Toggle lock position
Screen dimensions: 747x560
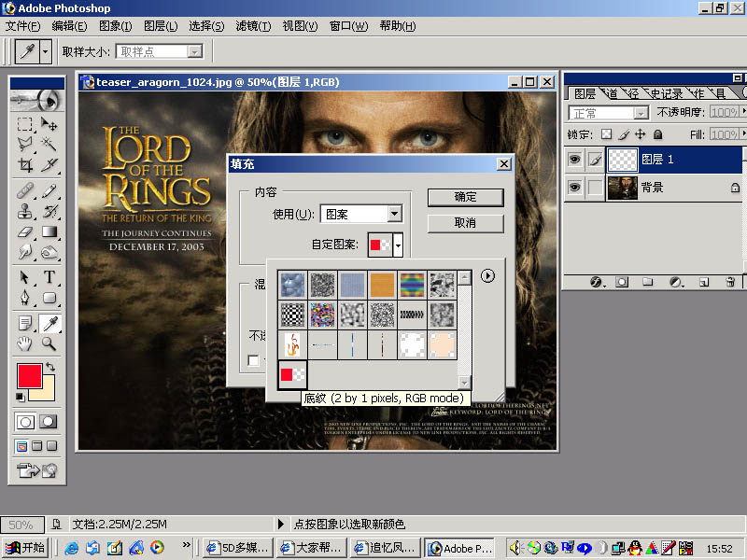click(x=641, y=134)
